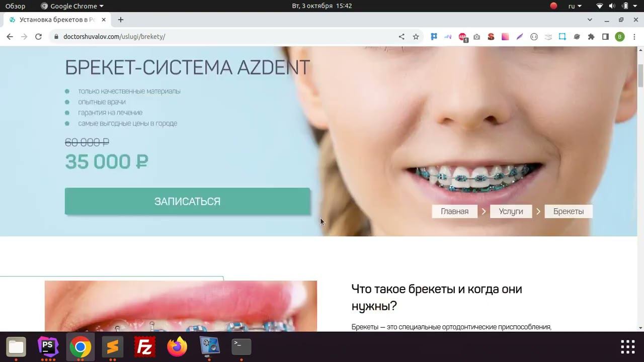Click the crossed-out 60 000 ₽ price

click(87, 142)
